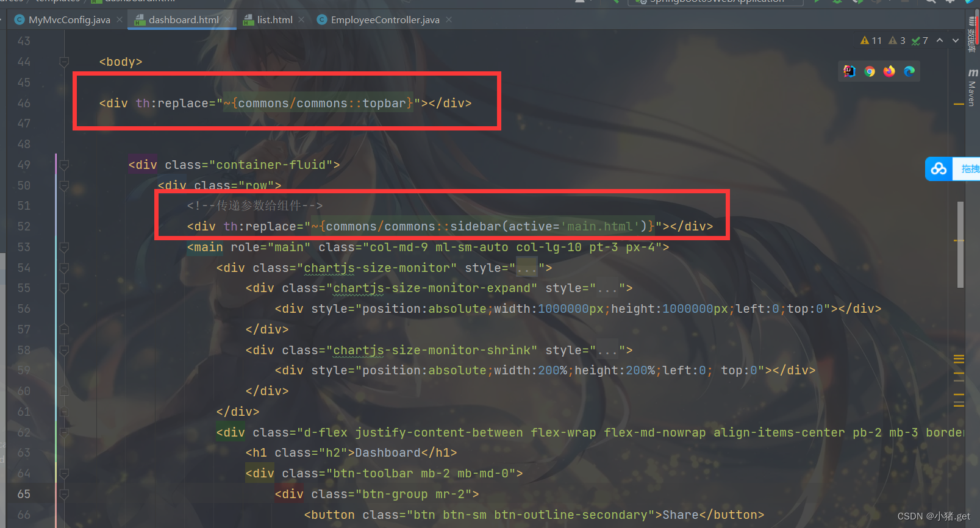Click the 传递参数给组件 comment text

coord(259,205)
